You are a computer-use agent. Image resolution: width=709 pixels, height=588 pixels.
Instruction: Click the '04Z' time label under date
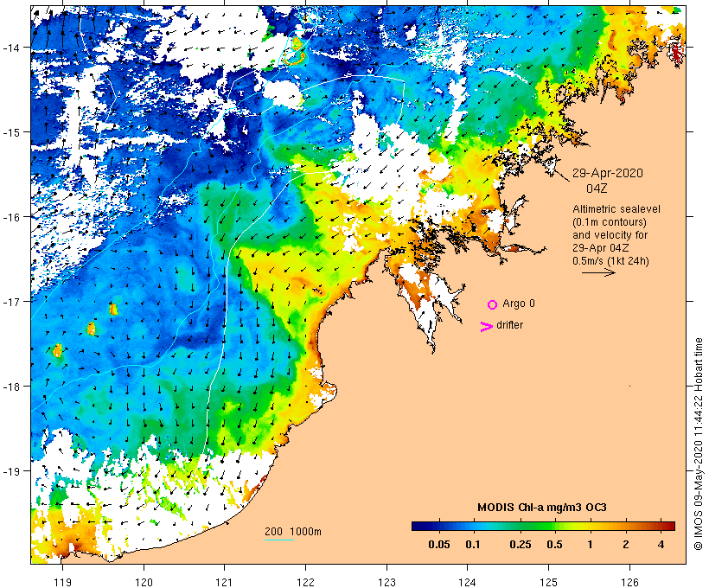597,189
